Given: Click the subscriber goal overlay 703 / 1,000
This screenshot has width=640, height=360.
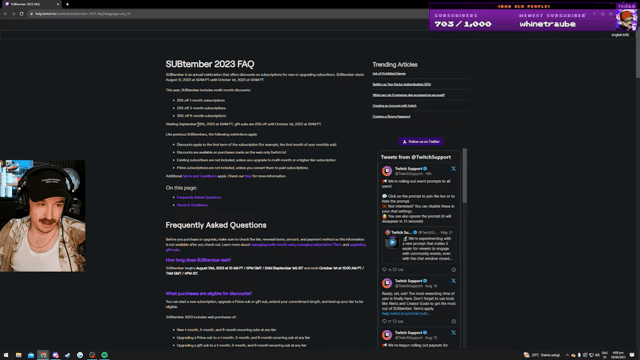Looking at the screenshot, I should point(463,24).
